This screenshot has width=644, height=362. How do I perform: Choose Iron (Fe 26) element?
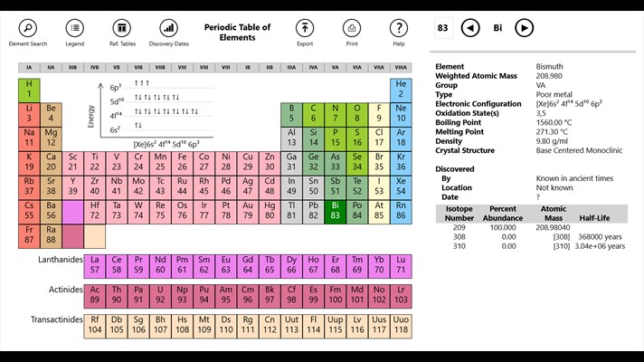[x=183, y=163]
